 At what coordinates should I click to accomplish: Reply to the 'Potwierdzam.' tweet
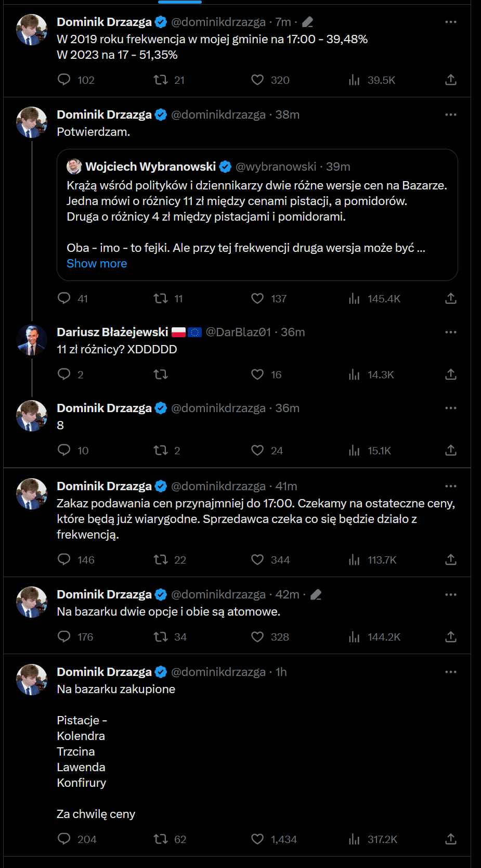(64, 298)
